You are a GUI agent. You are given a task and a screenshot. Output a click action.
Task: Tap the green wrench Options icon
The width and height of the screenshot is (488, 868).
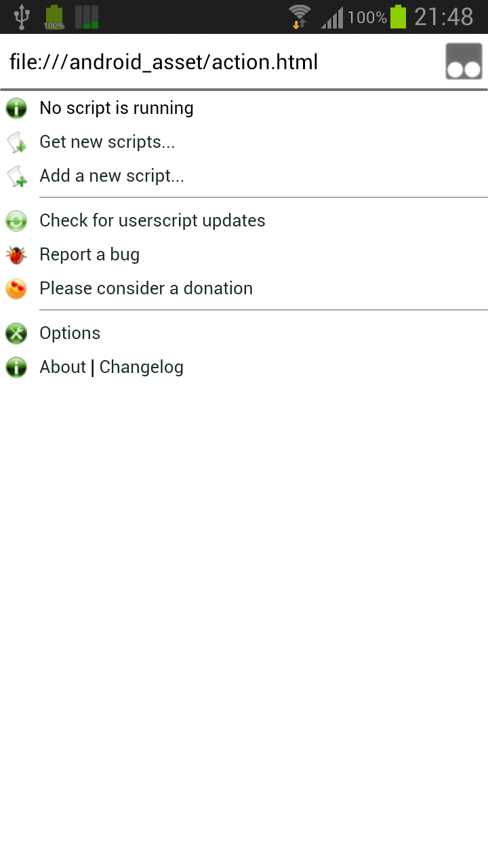tap(16, 334)
